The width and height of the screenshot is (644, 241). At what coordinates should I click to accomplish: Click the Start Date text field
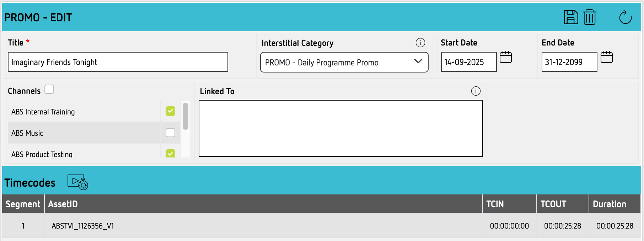468,62
